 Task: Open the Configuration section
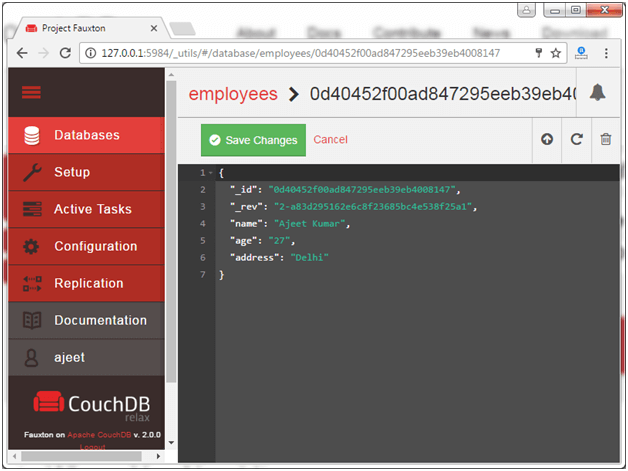(x=86, y=246)
